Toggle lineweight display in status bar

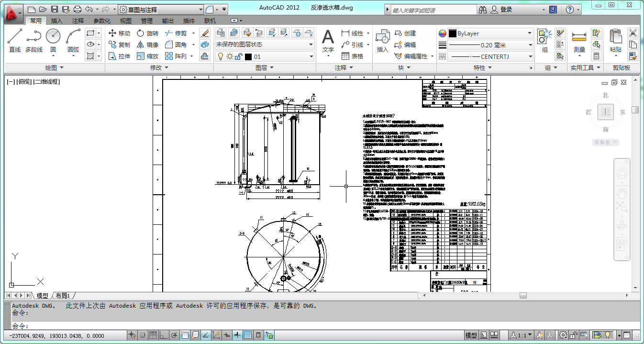pyautogui.click(x=237, y=335)
